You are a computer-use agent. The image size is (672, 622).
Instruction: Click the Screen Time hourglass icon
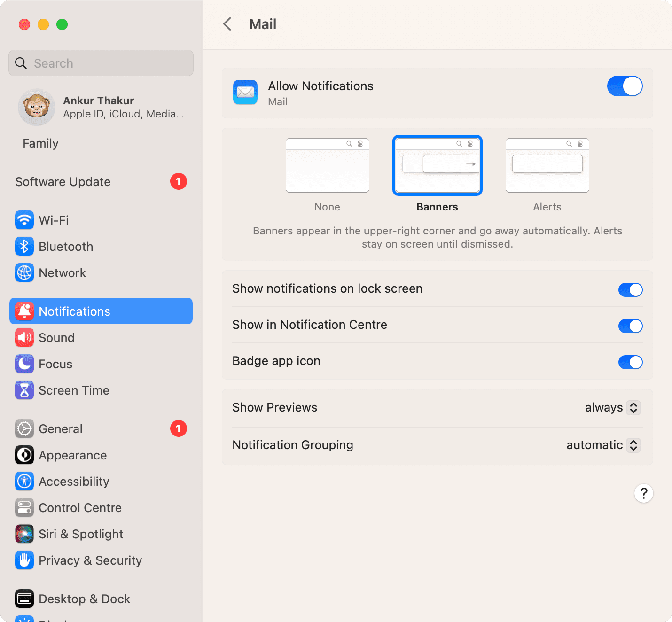pyautogui.click(x=24, y=390)
